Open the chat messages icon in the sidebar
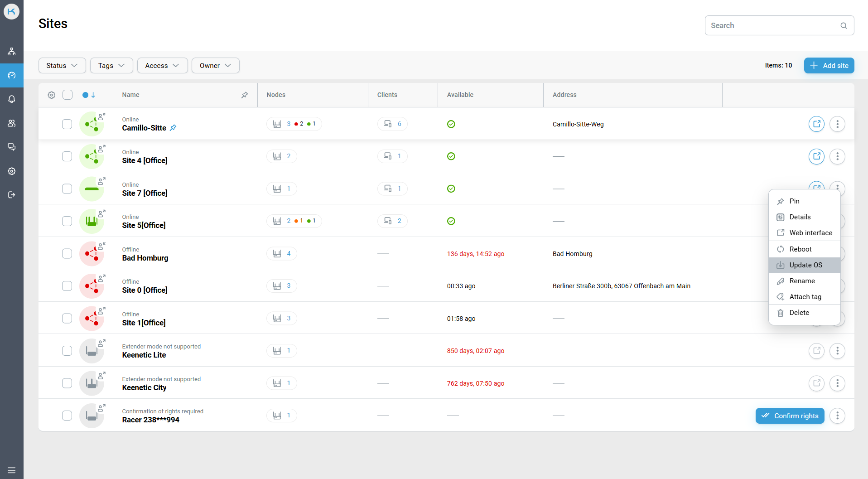This screenshot has height=479, width=868. click(11, 147)
